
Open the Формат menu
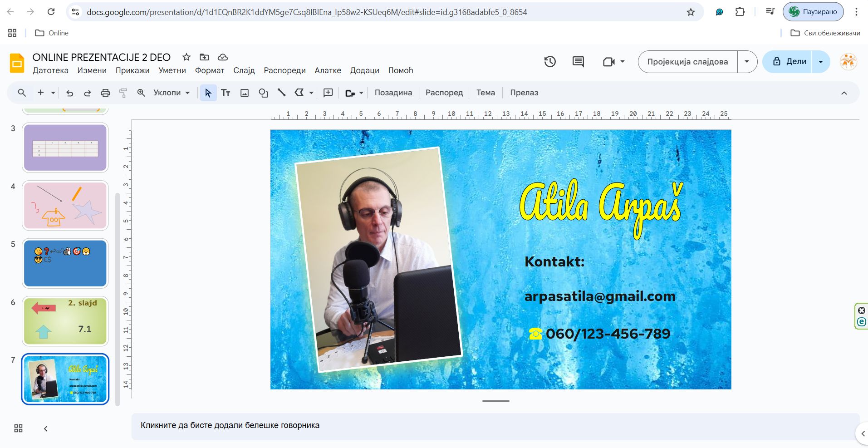point(209,70)
